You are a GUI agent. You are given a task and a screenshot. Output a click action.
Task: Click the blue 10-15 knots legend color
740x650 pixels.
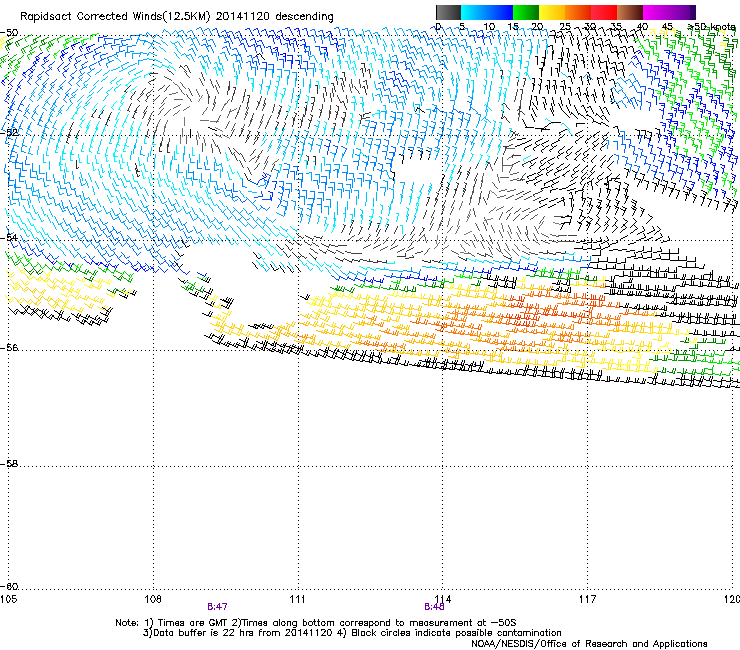(500, 12)
